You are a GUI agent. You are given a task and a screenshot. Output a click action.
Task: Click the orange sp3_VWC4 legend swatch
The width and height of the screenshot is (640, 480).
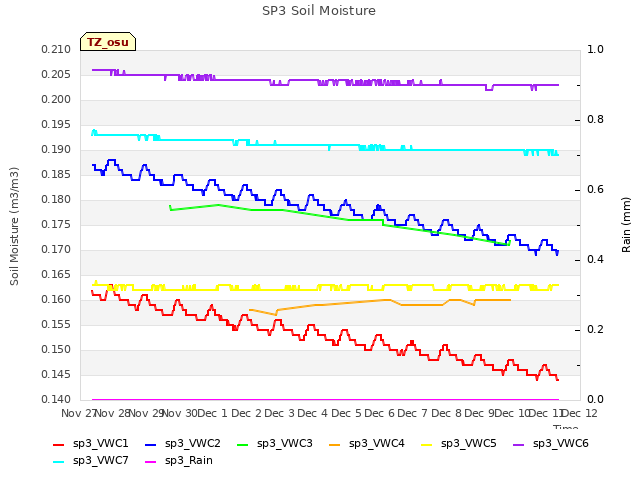click(335, 444)
